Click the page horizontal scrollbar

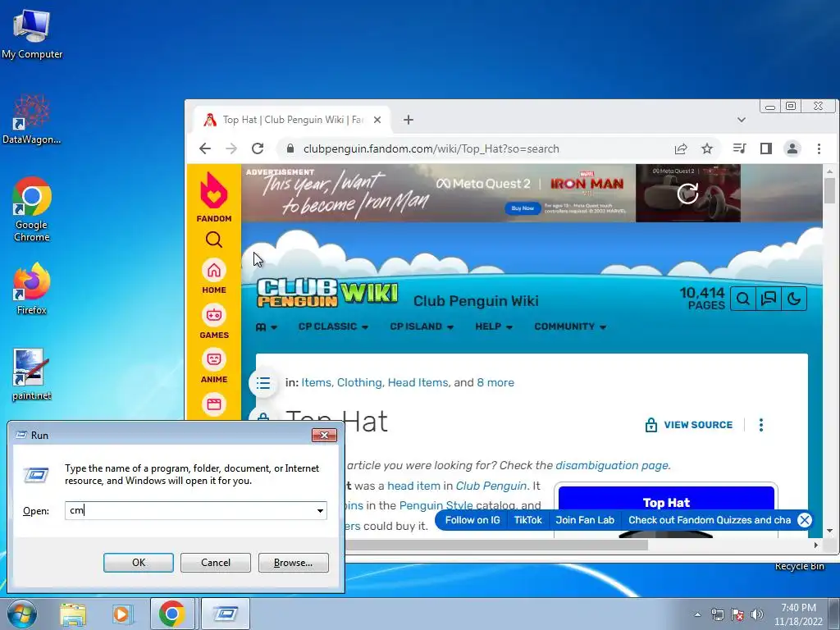496,545
